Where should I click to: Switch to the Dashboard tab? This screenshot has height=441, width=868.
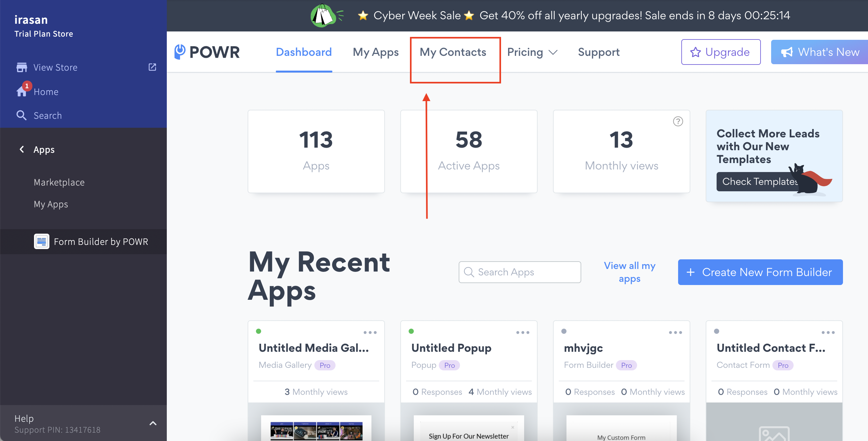click(303, 52)
